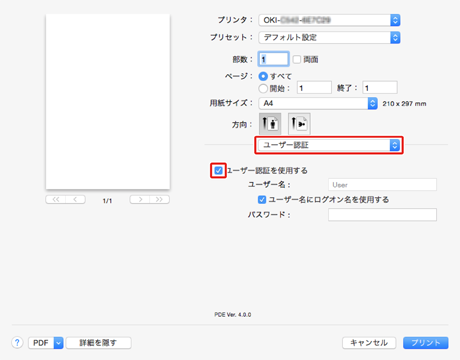Toggle the 両面 two-sided checkbox
Viewport: 460px width, 360px height.
pos(297,59)
